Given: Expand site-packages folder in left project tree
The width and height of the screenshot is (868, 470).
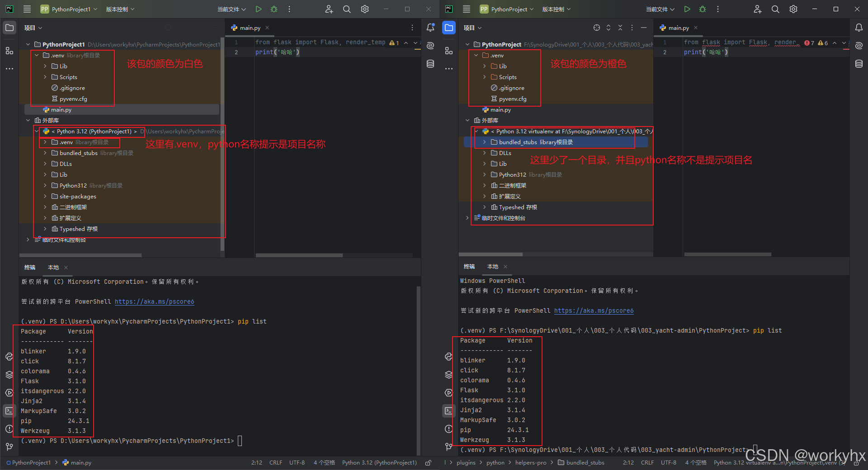Looking at the screenshot, I should [x=45, y=196].
